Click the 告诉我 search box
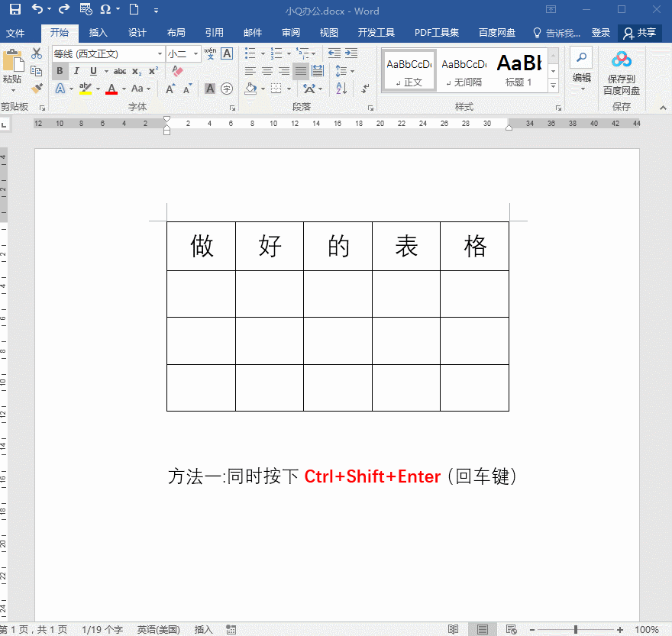Screen dimensions: 672x636 (x=557, y=33)
